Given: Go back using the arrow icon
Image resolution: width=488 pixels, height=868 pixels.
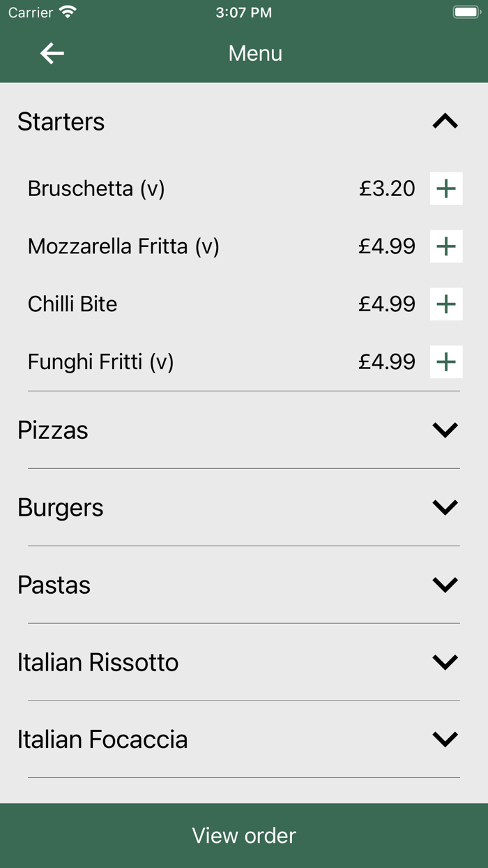Looking at the screenshot, I should (x=49, y=52).
